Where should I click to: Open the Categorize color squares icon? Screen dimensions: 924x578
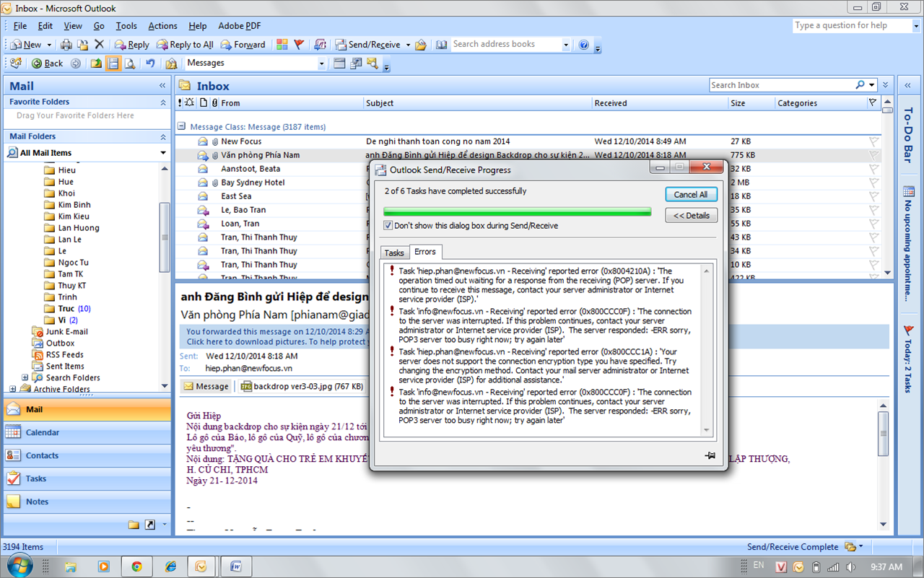pyautogui.click(x=282, y=45)
